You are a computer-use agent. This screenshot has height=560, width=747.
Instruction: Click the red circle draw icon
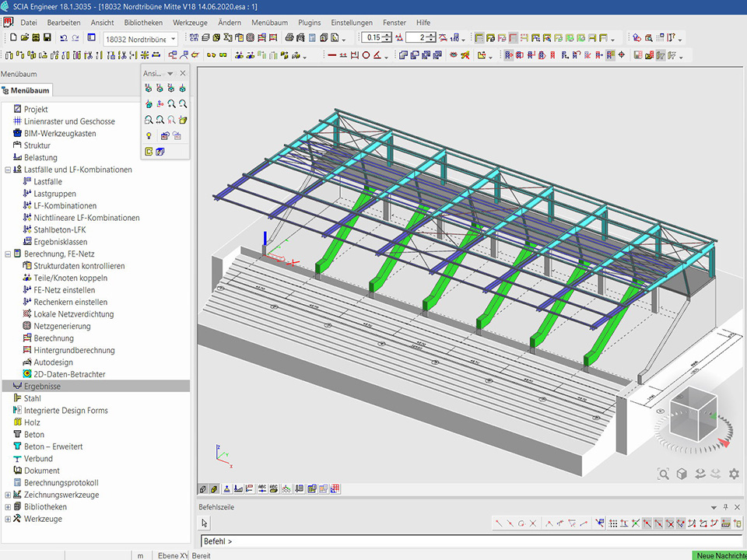point(366,55)
